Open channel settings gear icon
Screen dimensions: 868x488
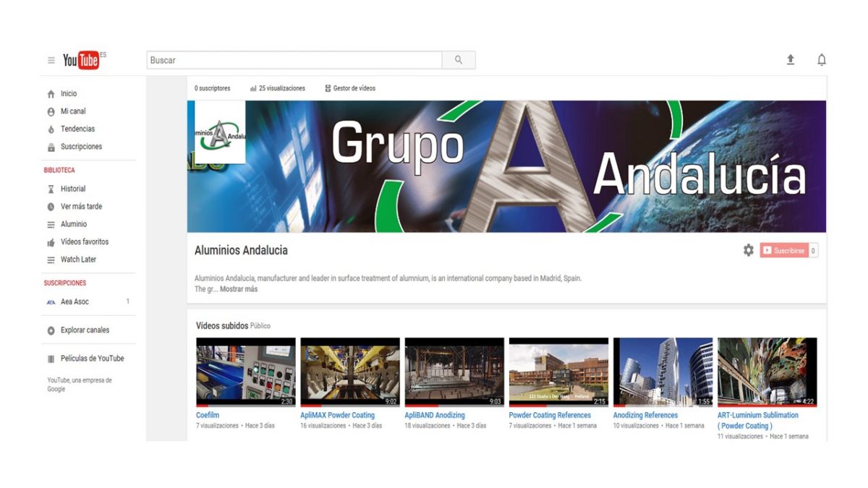(748, 250)
